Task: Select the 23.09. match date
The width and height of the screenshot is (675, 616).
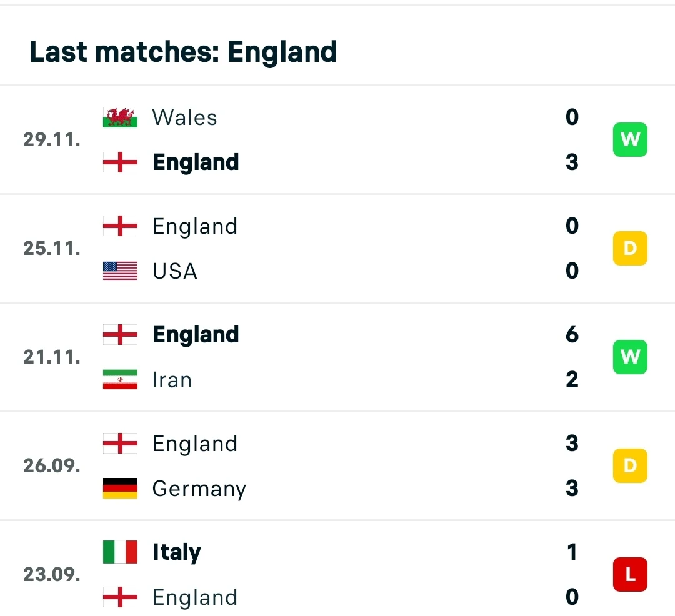Action: [x=52, y=574]
